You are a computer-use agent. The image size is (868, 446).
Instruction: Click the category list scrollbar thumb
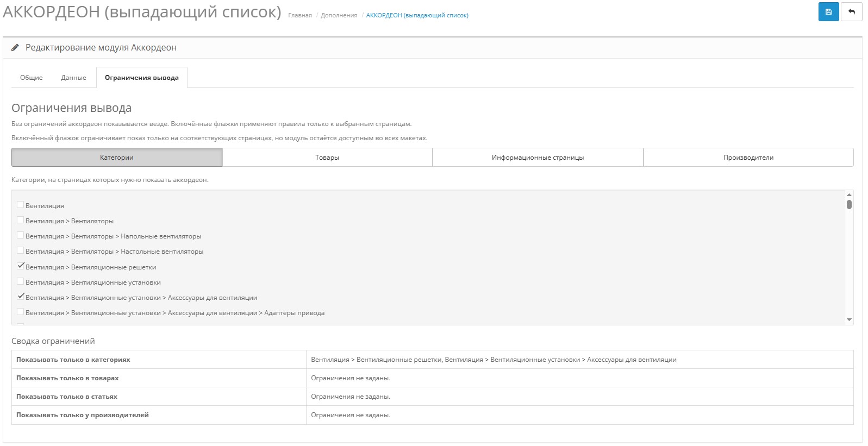click(849, 204)
